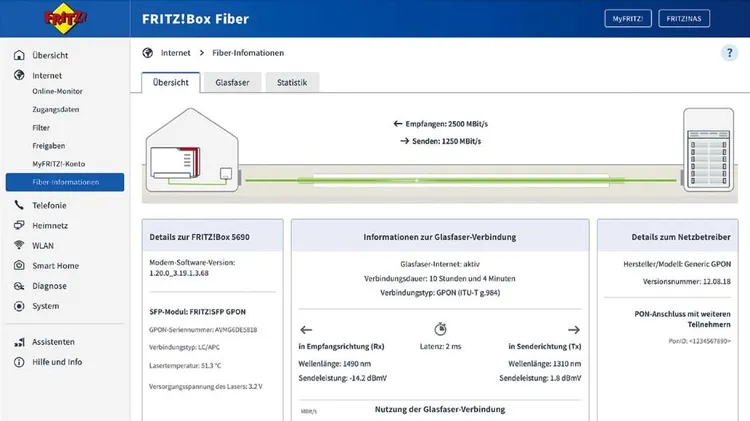Click the Telefonie menu label

click(49, 205)
